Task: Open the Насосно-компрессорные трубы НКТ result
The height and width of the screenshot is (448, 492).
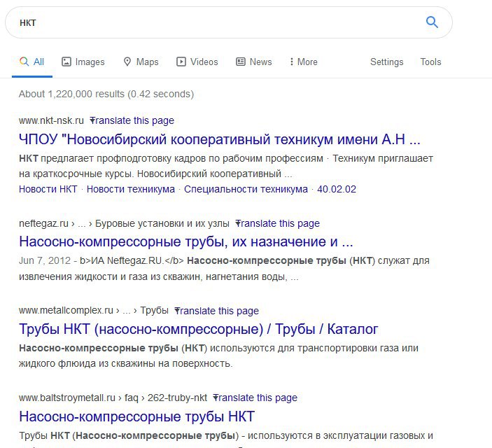Action: [x=136, y=416]
